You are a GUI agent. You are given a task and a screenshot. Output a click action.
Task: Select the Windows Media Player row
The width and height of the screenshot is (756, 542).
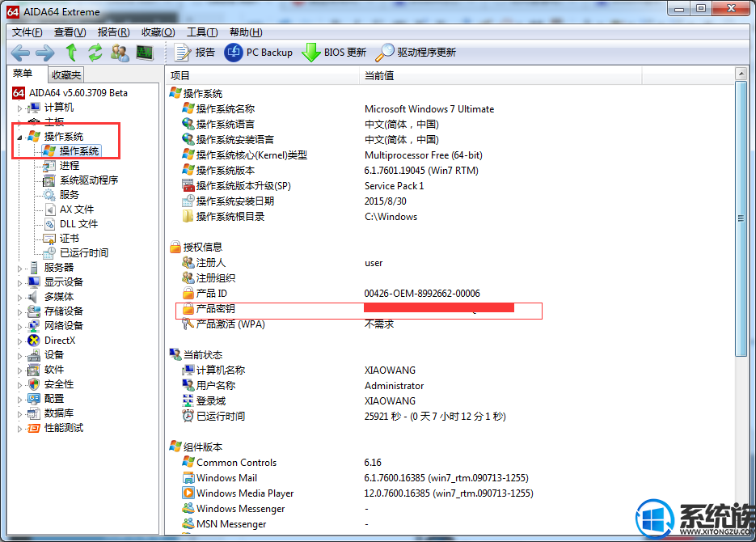tap(359, 493)
